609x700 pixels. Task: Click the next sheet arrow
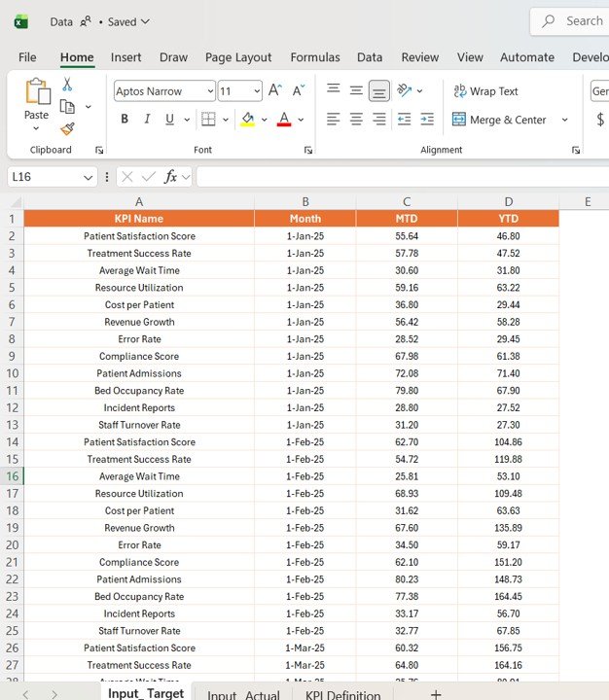[x=54, y=694]
